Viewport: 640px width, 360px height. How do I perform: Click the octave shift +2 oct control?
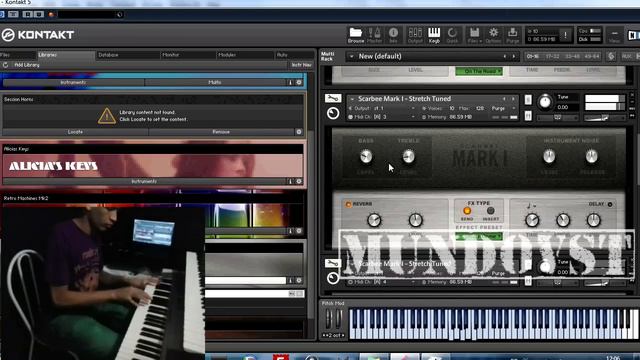[x=333, y=335]
